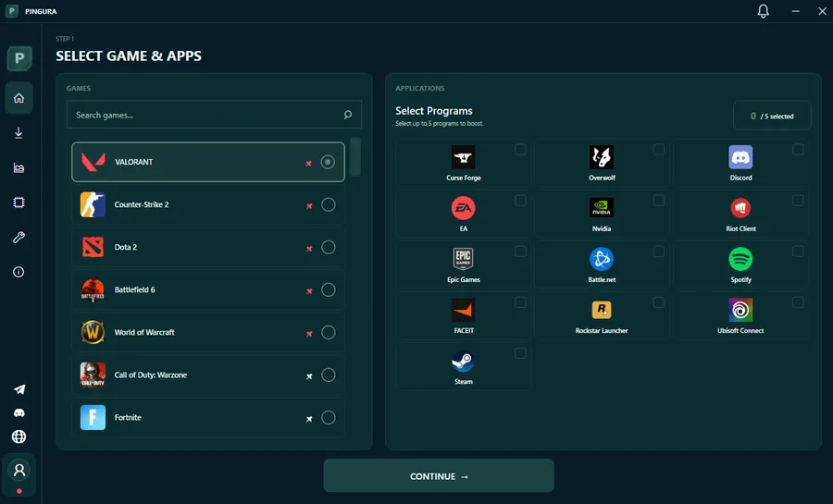The width and height of the screenshot is (833, 504).
Task: Select the Fortnite radio button
Action: 329,417
